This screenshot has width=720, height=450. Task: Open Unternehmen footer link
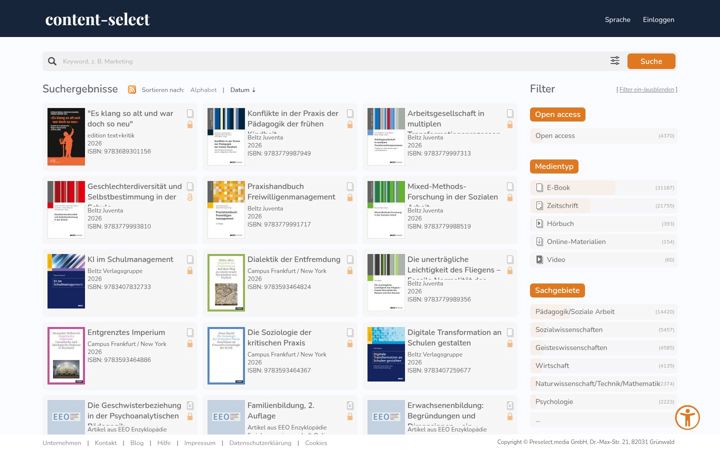(62, 443)
